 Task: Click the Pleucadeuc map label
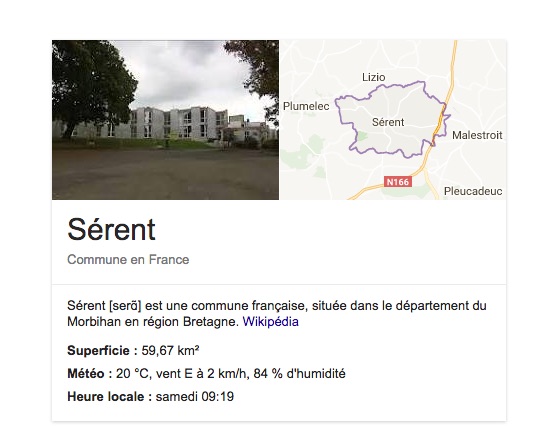473,191
